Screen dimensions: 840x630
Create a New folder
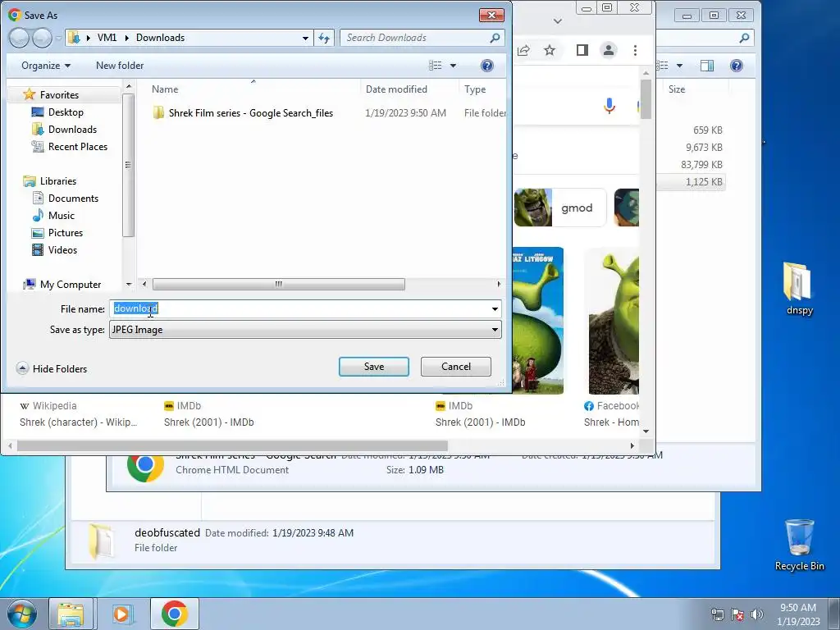click(x=120, y=66)
